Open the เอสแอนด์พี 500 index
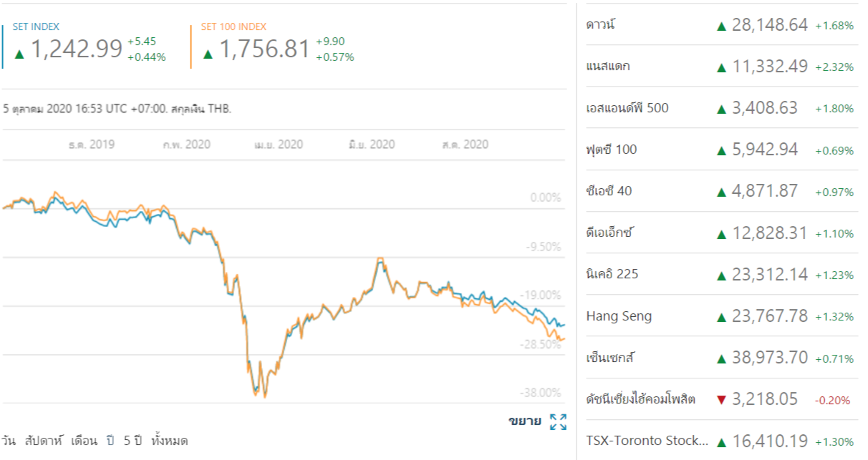This screenshot has height=460, width=868. [627, 108]
